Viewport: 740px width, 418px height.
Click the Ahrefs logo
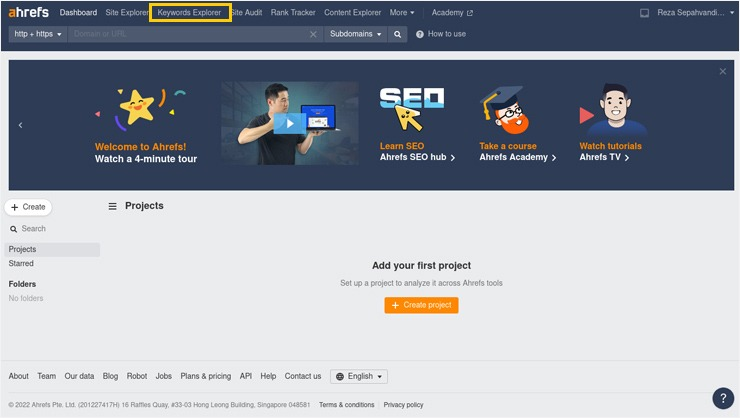28,12
